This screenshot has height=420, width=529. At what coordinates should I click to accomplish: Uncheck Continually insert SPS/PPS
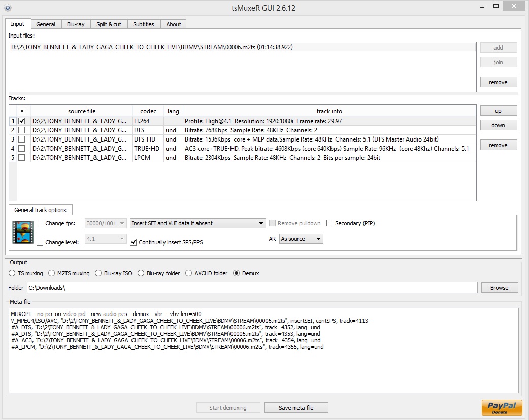tap(133, 242)
